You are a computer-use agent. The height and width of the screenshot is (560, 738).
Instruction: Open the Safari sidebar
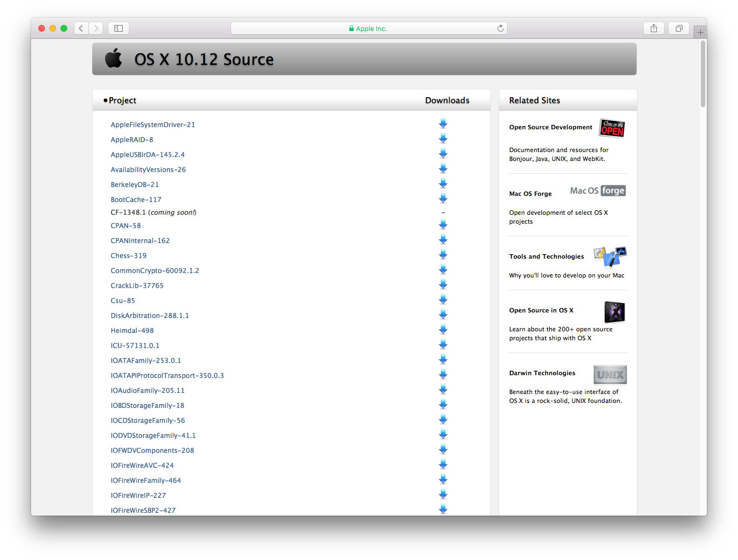pos(118,28)
